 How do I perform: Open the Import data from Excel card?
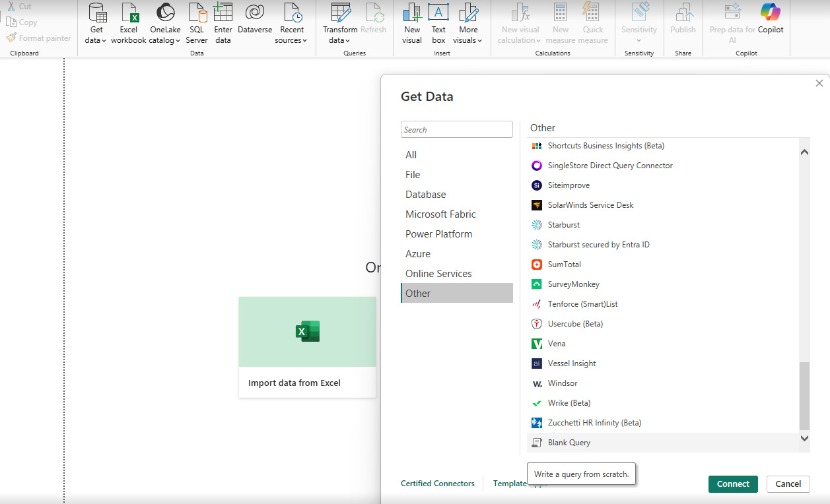click(307, 347)
